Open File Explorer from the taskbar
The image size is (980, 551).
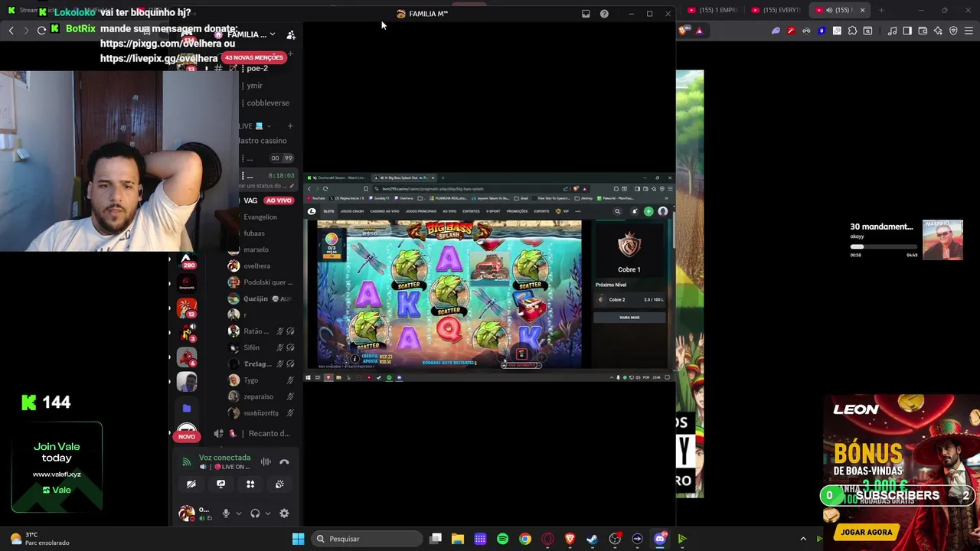(x=458, y=539)
